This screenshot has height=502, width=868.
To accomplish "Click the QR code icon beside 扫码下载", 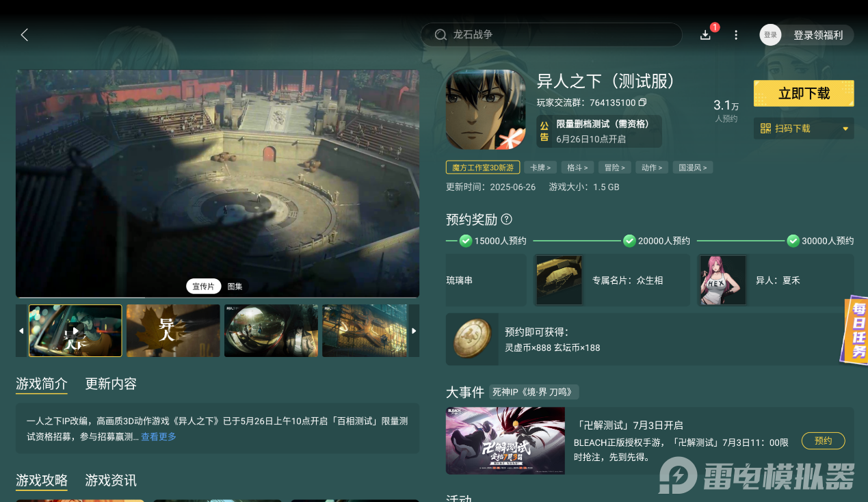I will click(x=765, y=129).
